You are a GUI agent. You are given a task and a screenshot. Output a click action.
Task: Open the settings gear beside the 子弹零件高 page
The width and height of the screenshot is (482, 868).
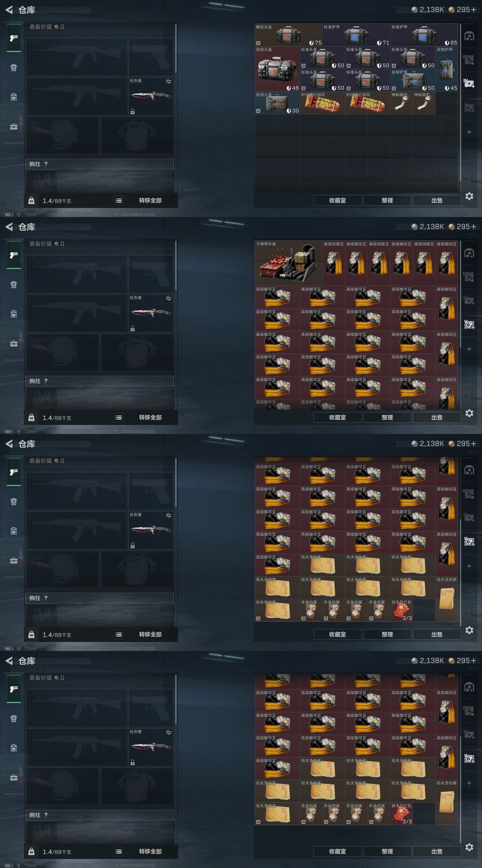tap(469, 413)
